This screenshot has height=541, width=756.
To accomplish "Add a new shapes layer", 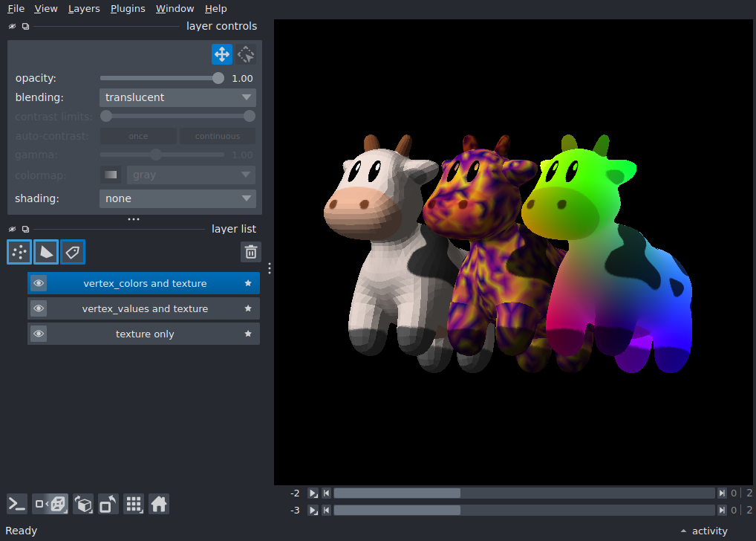I will coord(46,252).
